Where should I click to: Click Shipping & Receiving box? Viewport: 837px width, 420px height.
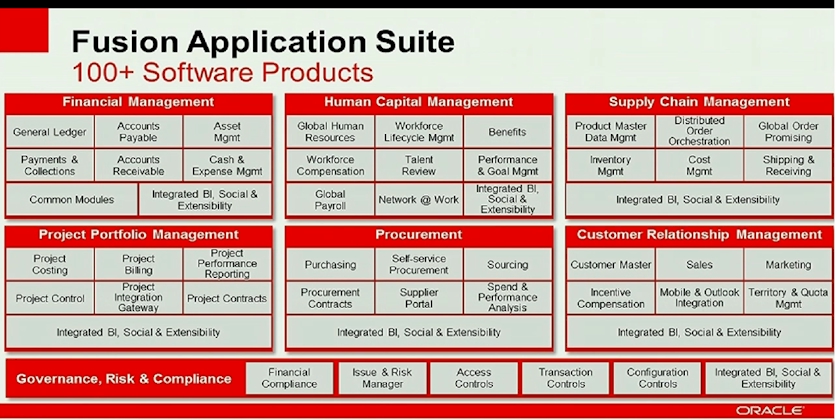pos(788,165)
